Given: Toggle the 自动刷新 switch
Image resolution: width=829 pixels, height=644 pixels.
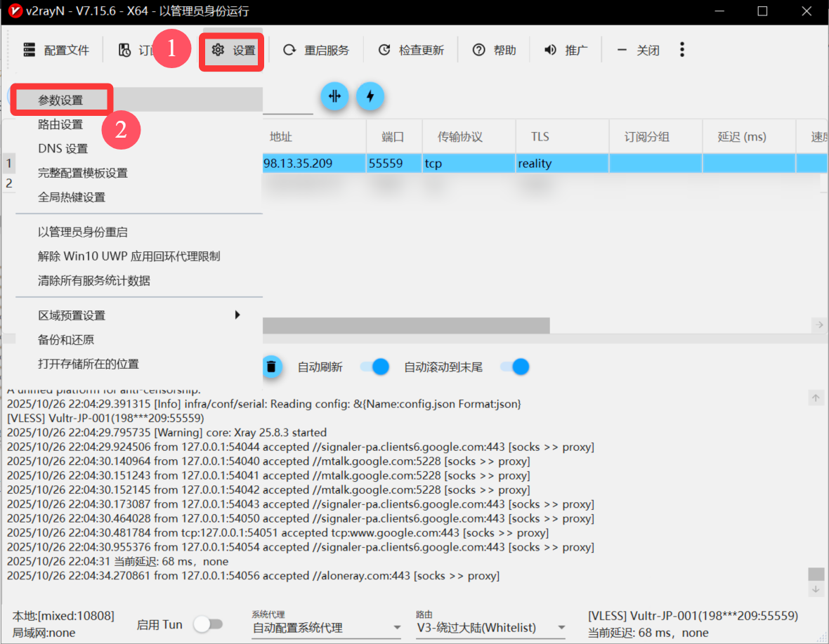Looking at the screenshot, I should [374, 367].
